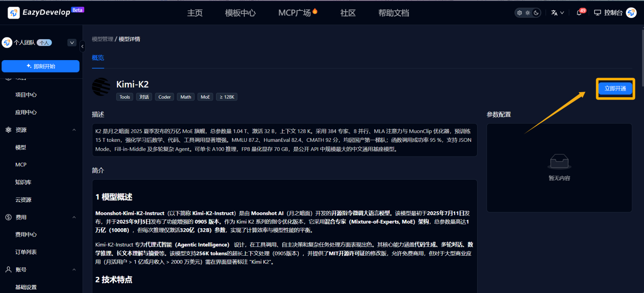The width and height of the screenshot is (644, 293).
Task: Click the 资源 atom icon
Action: (9, 130)
